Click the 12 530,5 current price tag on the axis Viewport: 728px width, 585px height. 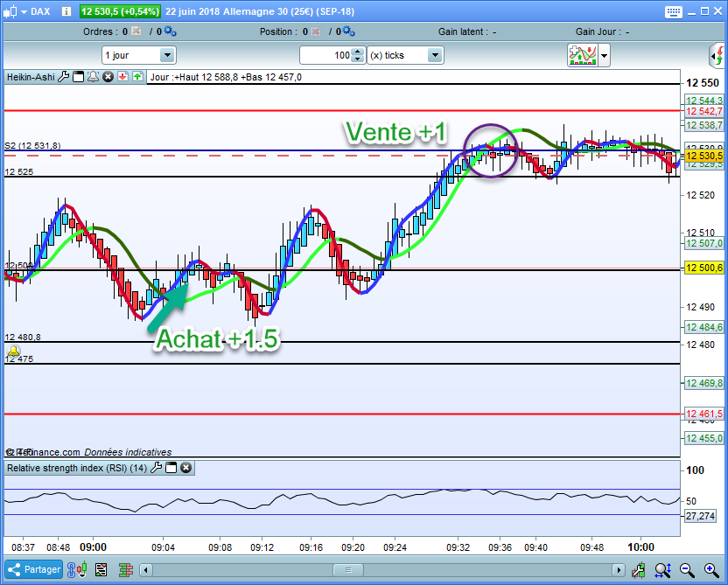(x=704, y=156)
